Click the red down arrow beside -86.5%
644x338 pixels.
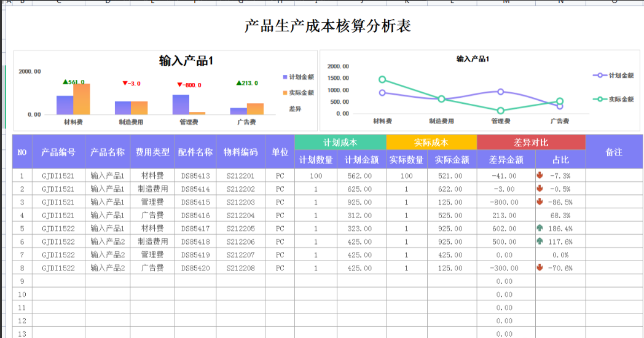(x=540, y=202)
